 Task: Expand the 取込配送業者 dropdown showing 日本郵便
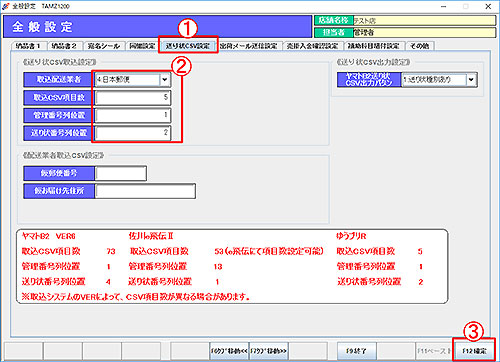165,80
